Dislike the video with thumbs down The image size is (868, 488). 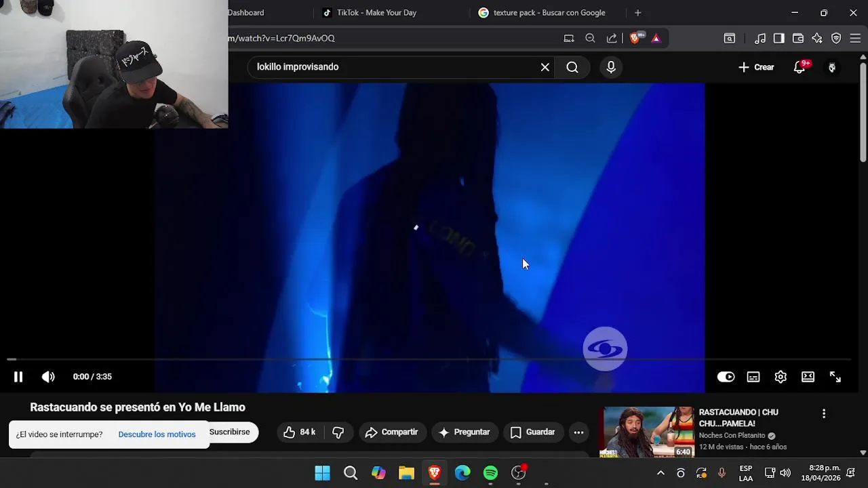point(338,432)
